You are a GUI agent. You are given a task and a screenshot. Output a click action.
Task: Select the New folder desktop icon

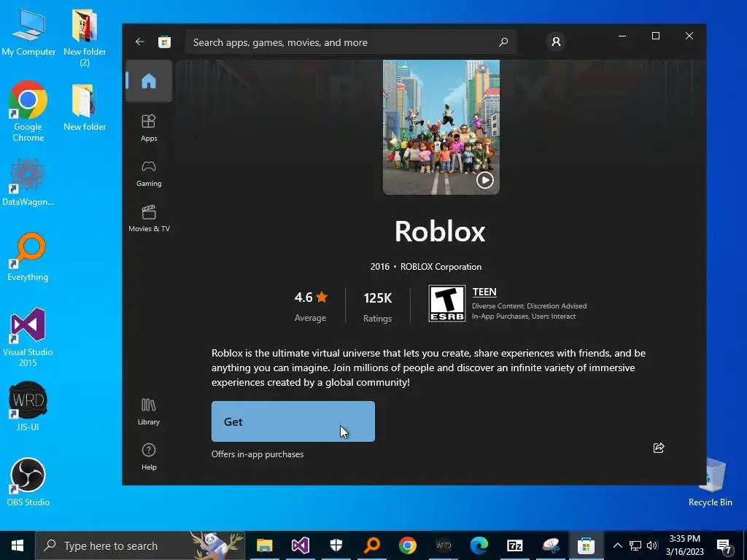pos(85,107)
